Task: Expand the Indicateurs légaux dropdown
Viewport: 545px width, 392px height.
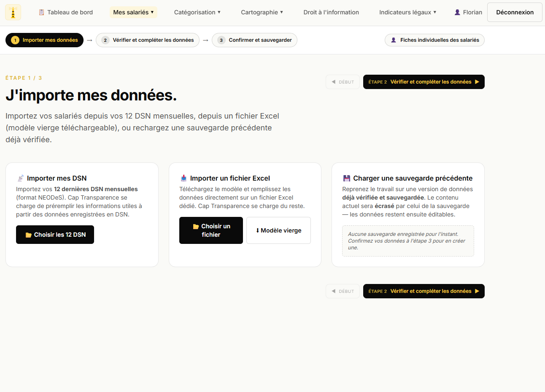Action: 407,12
